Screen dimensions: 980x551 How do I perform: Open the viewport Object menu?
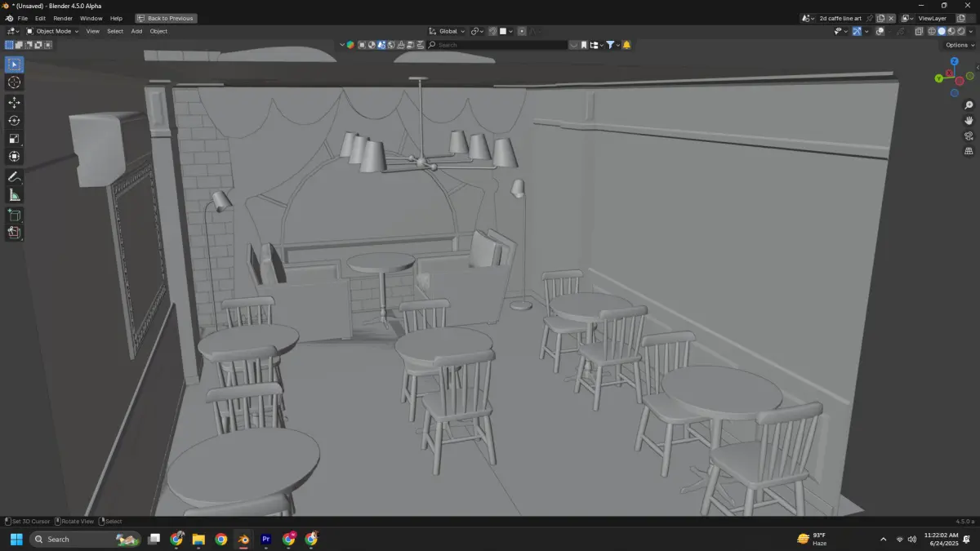158,31
